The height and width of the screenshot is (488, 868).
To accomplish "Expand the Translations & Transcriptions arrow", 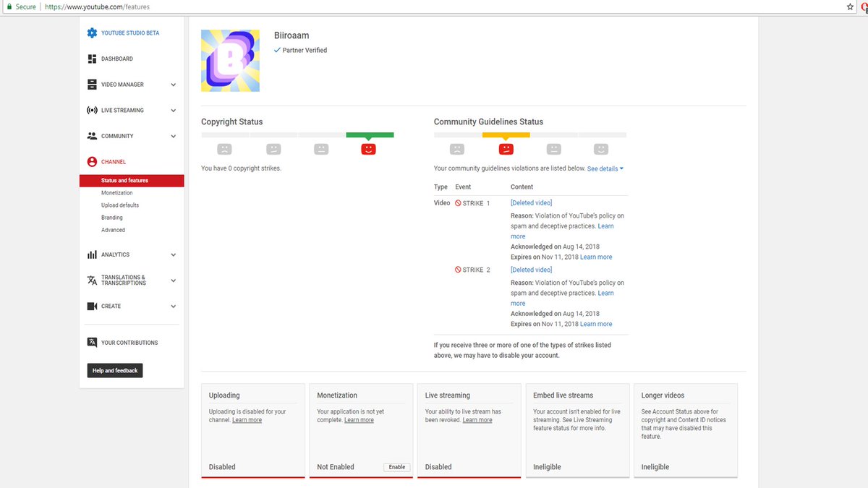I will 173,281.
